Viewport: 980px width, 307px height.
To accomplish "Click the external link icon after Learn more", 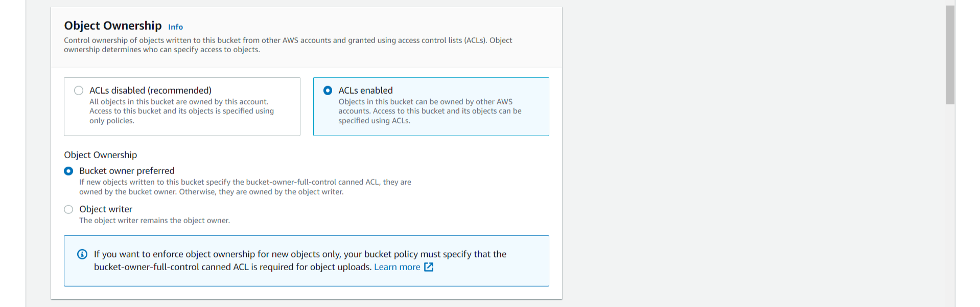I will 429,267.
